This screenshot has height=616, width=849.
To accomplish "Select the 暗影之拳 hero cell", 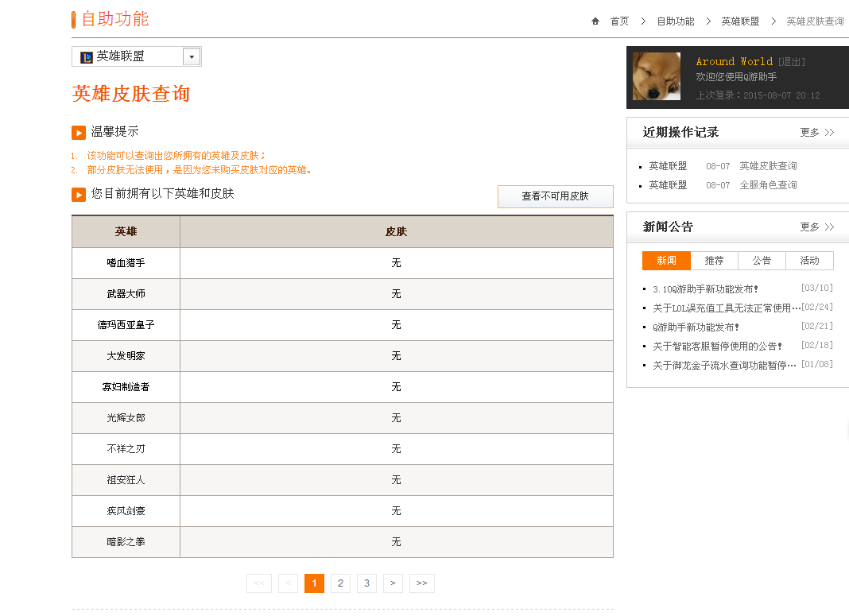I will tap(126, 542).
